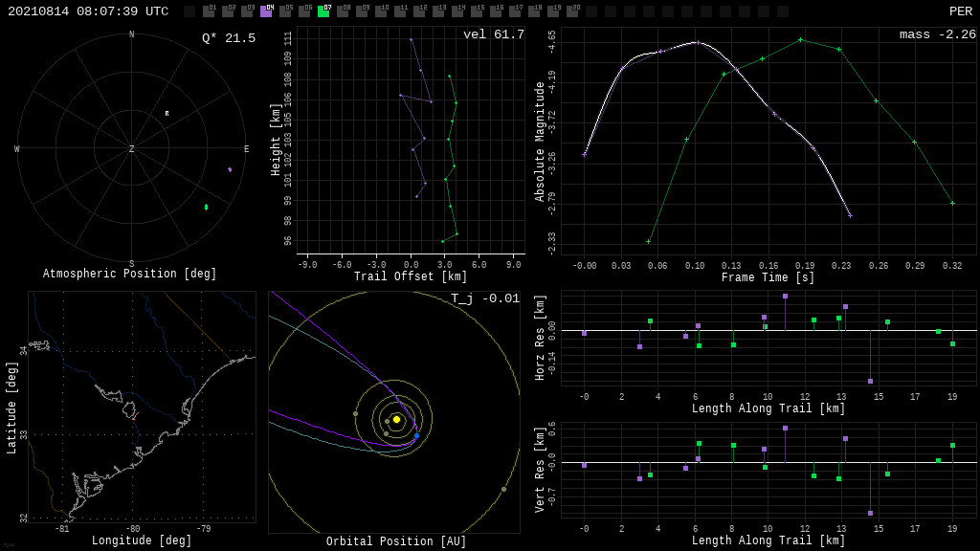980x551 pixels.
Task: Click the yellow Sun in orbital plot
Action: 396,419
